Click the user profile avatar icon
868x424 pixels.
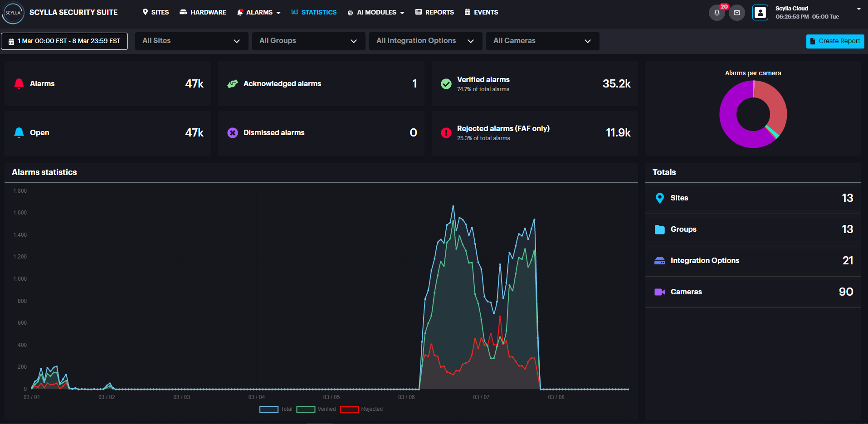tap(760, 13)
